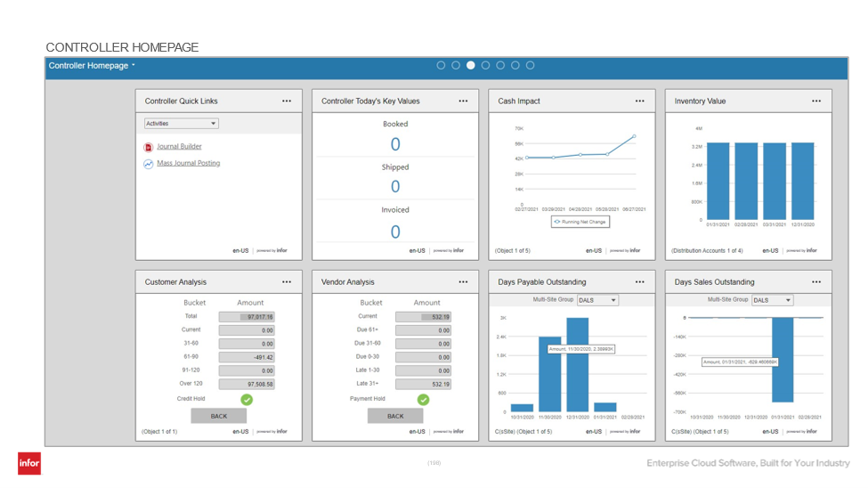Click Vendor Analysis Late 31+ amount 532.19
Screen dimensions: 868x488
424,384
